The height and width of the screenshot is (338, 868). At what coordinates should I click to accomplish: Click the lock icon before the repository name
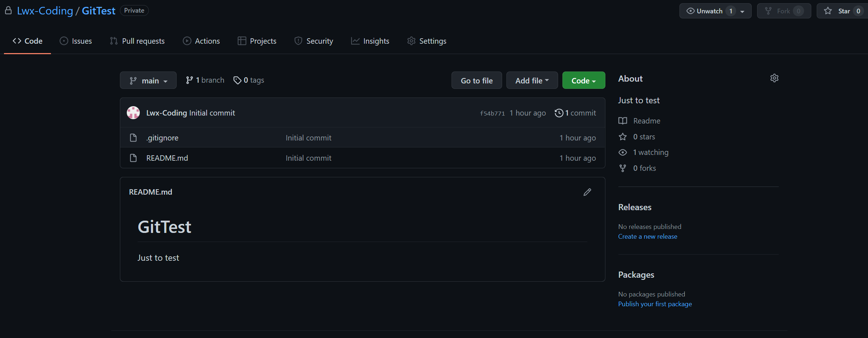click(8, 10)
